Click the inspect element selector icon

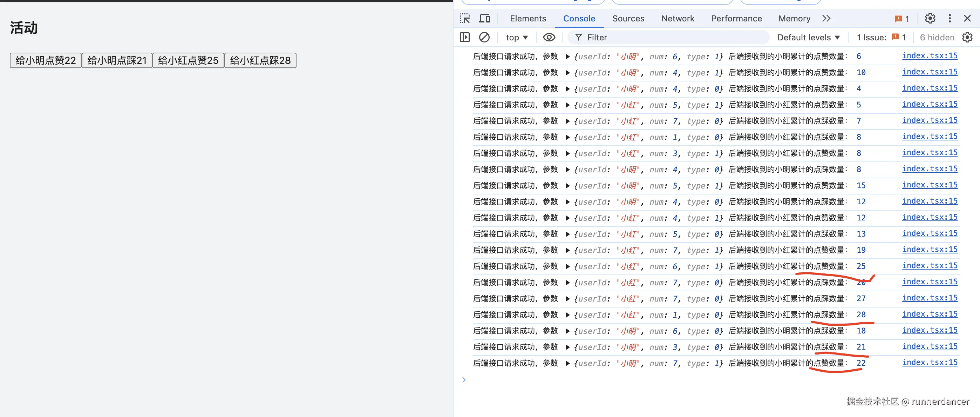(x=464, y=18)
